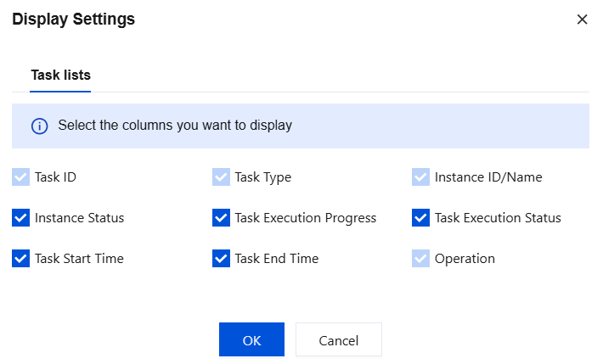Viewport: 603px width, 364px height.
Task: Uncheck the Task Execution Progress checkbox
Action: click(221, 218)
